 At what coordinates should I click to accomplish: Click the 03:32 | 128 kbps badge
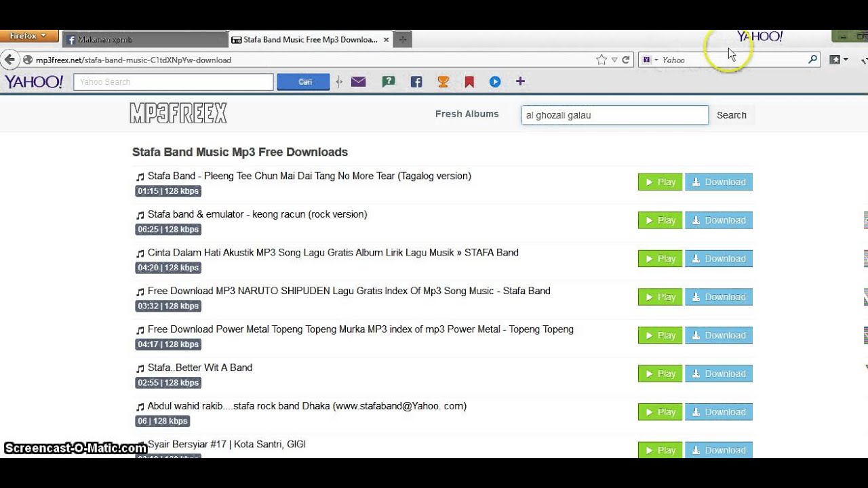pos(168,306)
